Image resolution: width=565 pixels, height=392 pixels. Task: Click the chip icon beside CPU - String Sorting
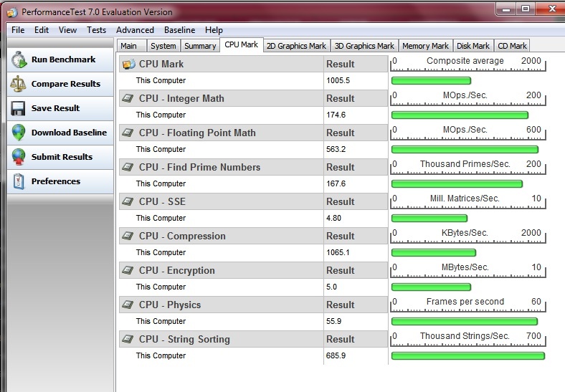(x=128, y=339)
